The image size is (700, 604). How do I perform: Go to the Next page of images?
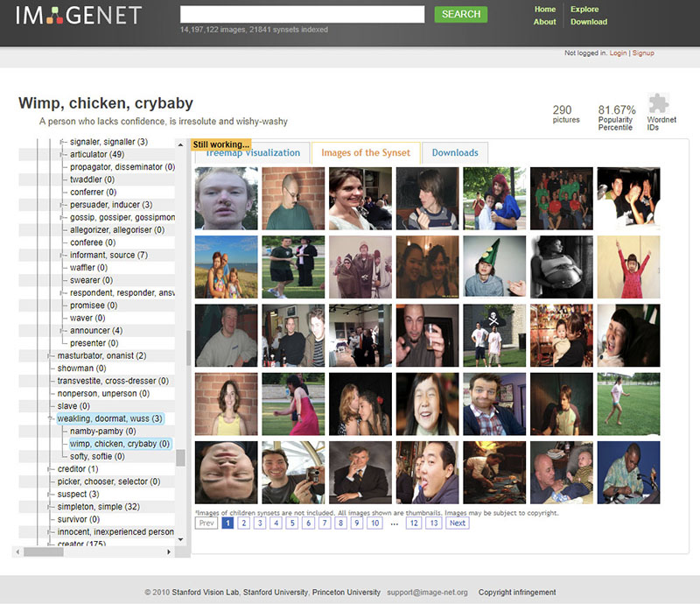[457, 523]
